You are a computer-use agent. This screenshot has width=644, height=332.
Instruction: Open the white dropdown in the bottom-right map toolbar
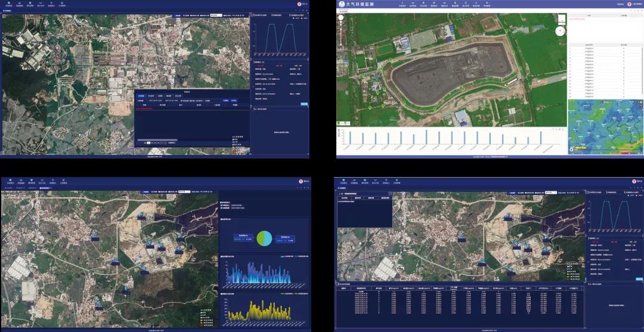click(552, 193)
